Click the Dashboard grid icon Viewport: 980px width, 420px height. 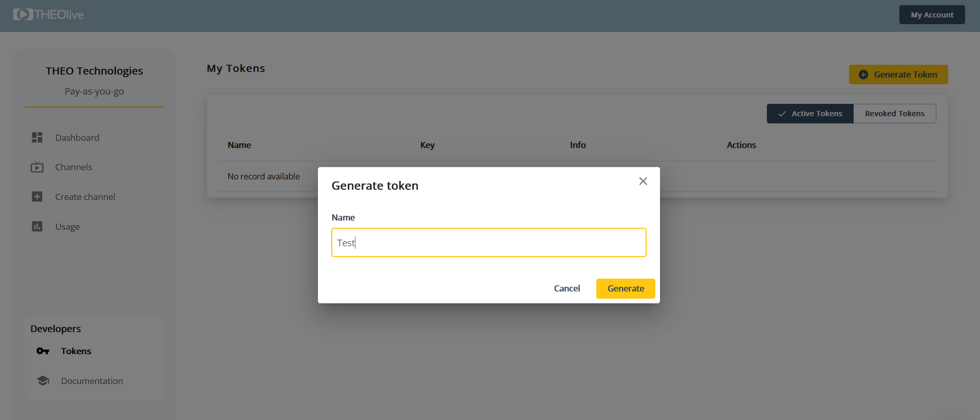pyautogui.click(x=37, y=137)
